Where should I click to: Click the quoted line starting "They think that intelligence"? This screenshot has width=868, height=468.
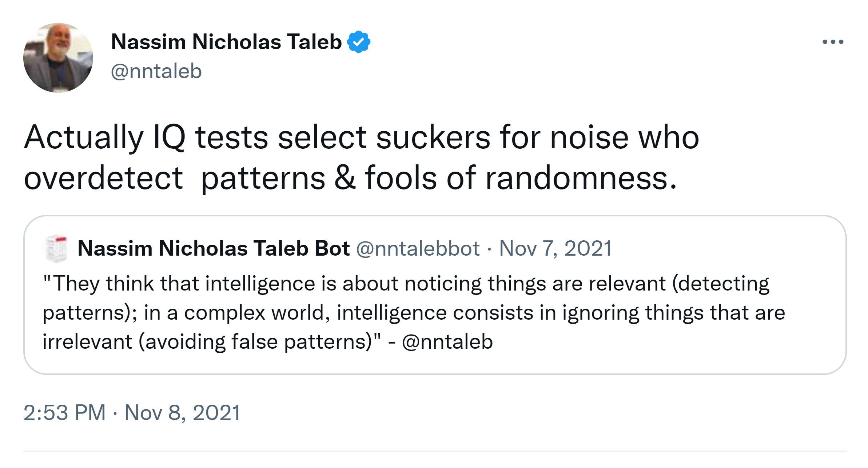coord(406,283)
